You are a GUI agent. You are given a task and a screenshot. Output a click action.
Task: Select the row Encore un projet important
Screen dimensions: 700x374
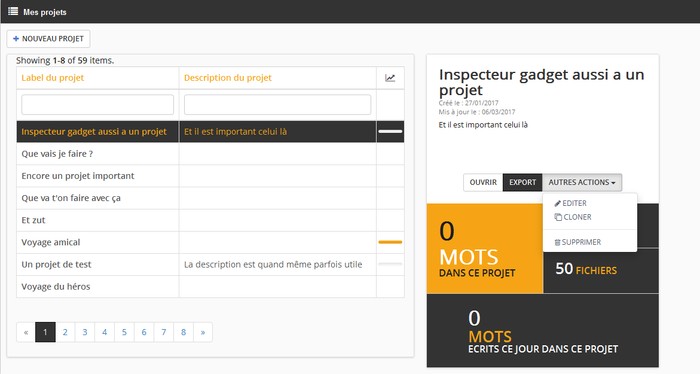[x=210, y=176]
